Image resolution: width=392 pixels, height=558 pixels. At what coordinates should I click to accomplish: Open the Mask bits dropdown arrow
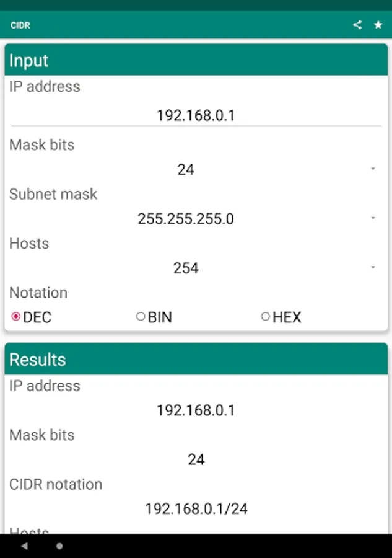click(x=373, y=169)
